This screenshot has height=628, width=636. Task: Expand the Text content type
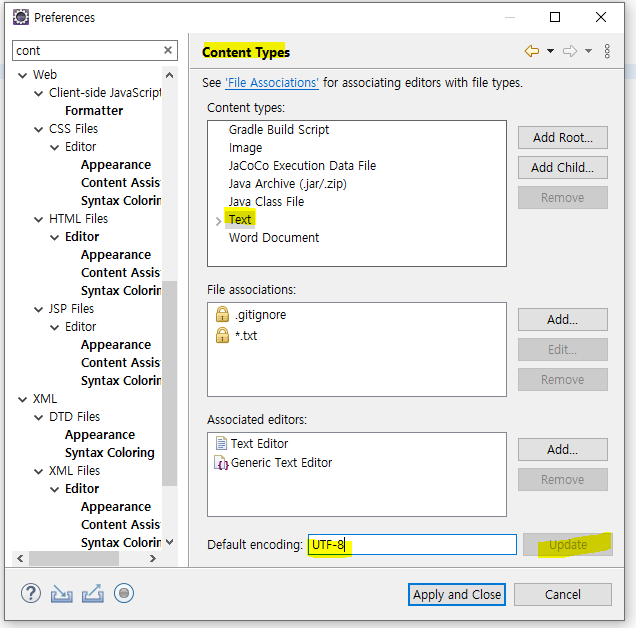tap(218, 221)
